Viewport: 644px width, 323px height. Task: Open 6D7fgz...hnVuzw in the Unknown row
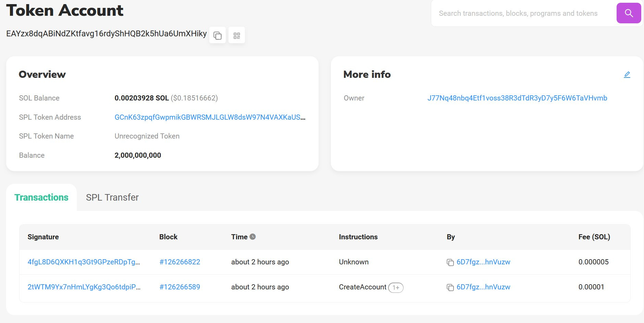pyautogui.click(x=483, y=262)
